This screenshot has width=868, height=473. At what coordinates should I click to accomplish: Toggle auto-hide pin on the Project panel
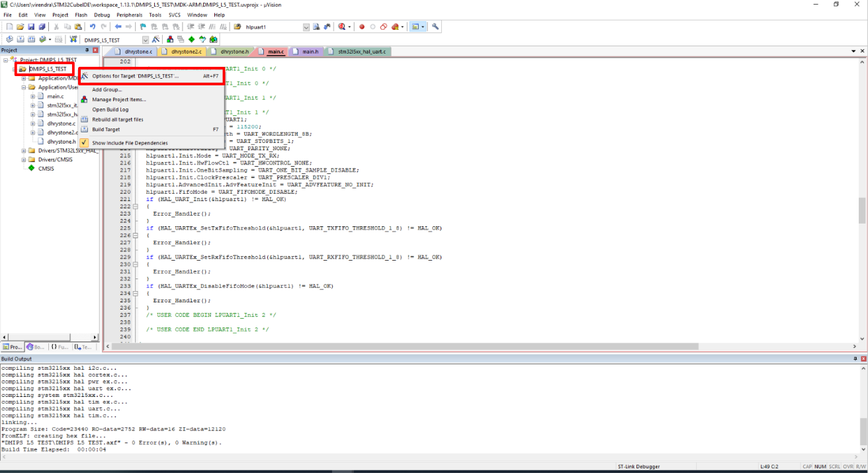coord(88,50)
